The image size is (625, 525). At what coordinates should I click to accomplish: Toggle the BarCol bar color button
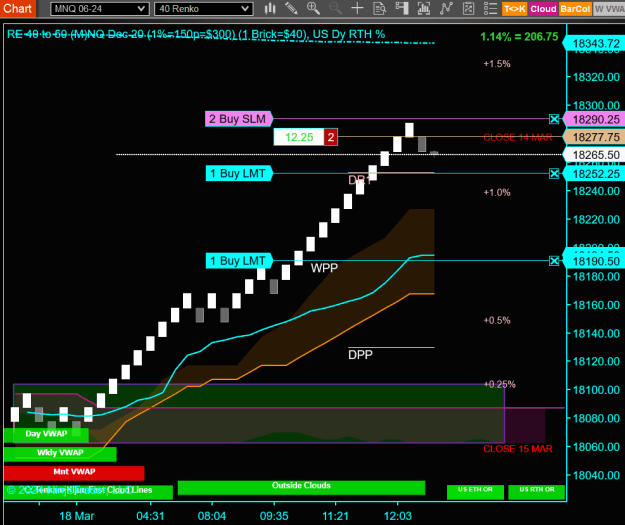coord(575,9)
